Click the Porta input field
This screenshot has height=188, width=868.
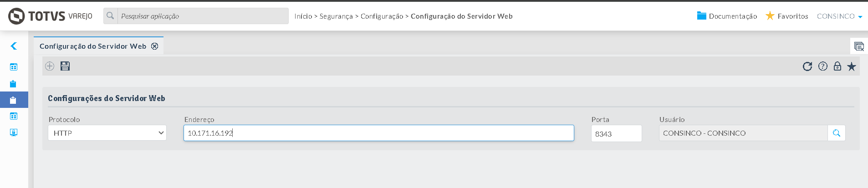616,134
